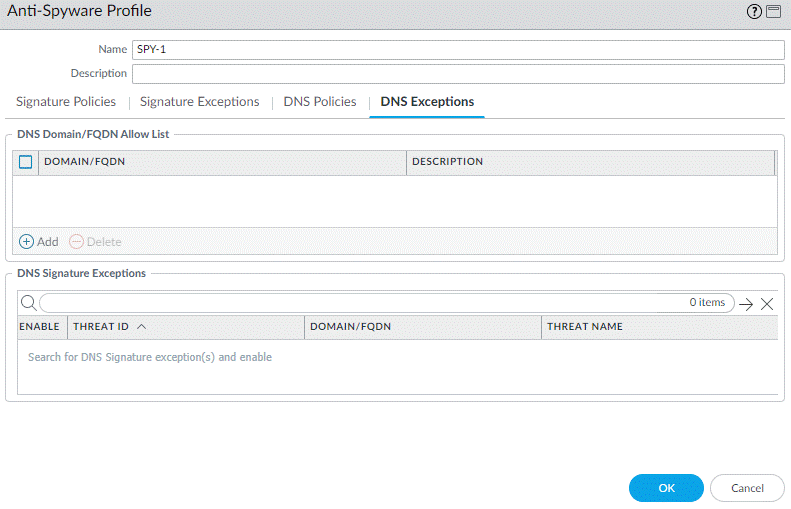Clear the DNS signature search filter
Viewport: 791px width, 509px height.
pyautogui.click(x=767, y=304)
